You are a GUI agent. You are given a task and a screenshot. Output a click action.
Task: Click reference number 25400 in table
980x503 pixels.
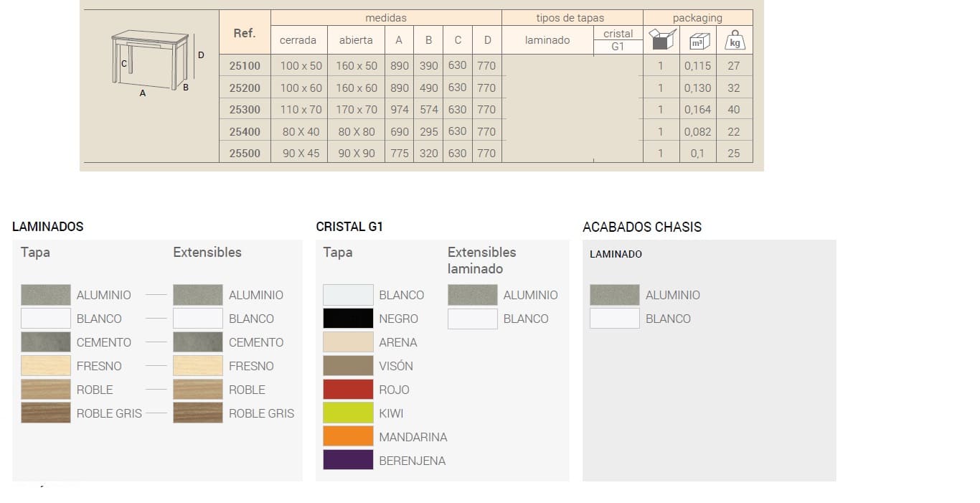point(245,131)
